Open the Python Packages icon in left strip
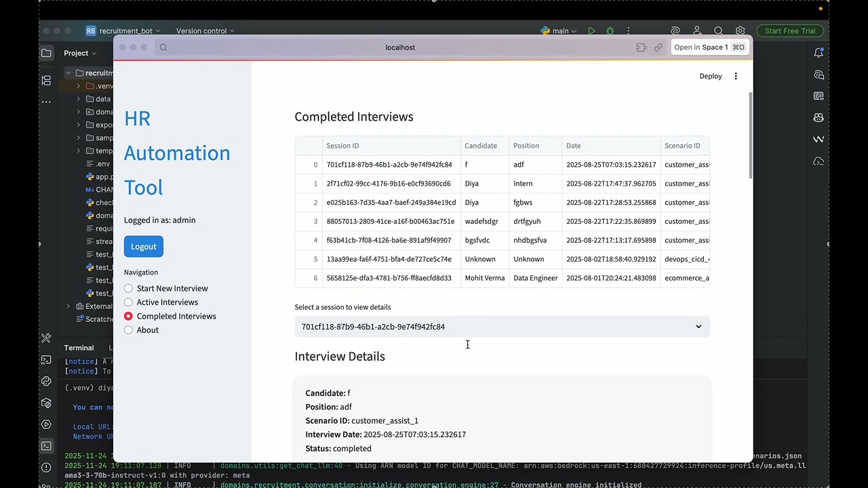The width and height of the screenshot is (868, 488). point(46,403)
